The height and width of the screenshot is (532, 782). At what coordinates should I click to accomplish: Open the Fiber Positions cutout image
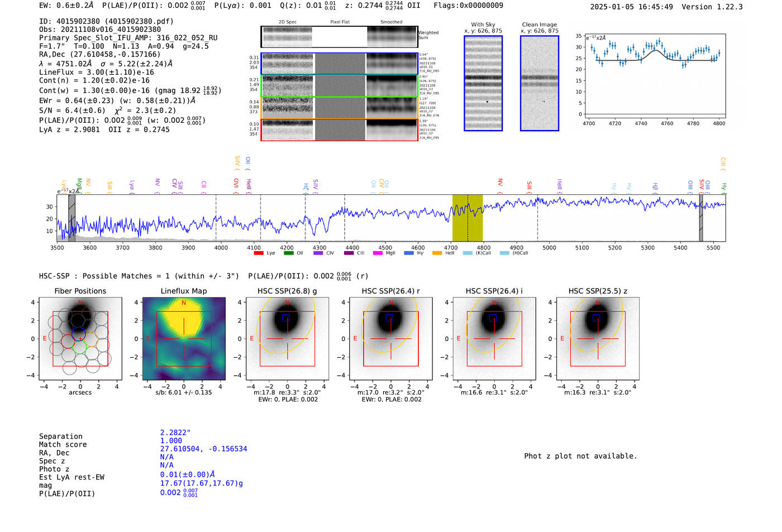[80, 338]
